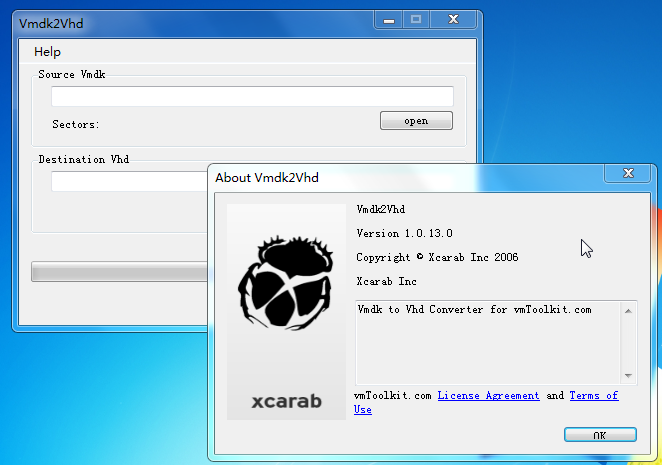The image size is (662, 465).
Task: Open the Terms of Use link
Action: point(594,396)
